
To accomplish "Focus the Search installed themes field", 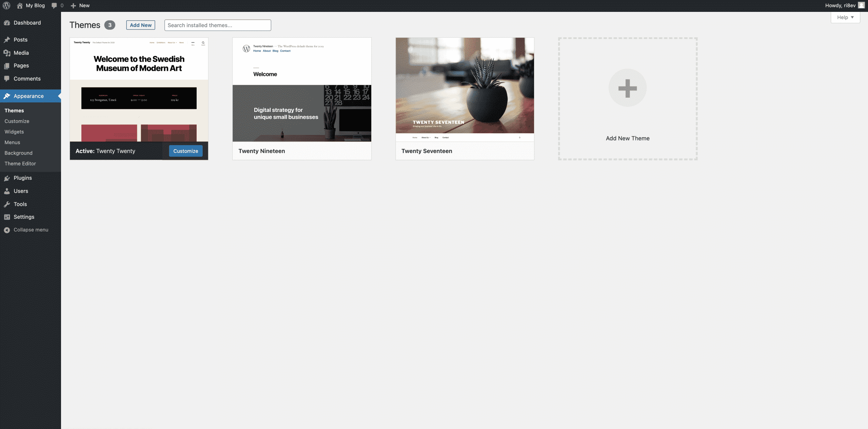I will point(218,25).
